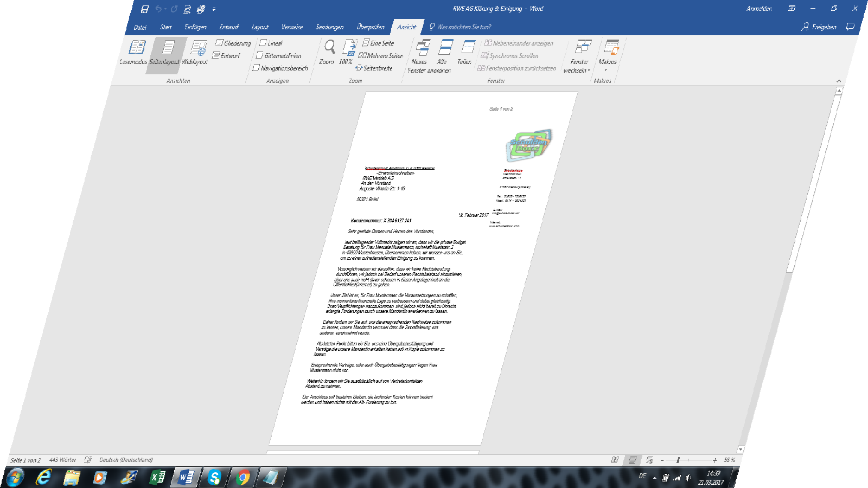Viewport: 868px width, 488px height.
Task: Switch to the Entwurf draft view in Ansichten
Action: (x=227, y=55)
